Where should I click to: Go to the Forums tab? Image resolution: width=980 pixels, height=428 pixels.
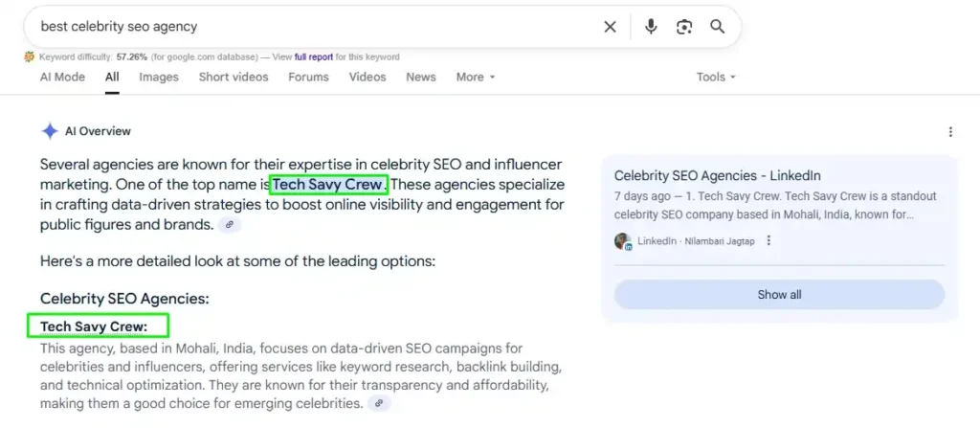tap(308, 77)
